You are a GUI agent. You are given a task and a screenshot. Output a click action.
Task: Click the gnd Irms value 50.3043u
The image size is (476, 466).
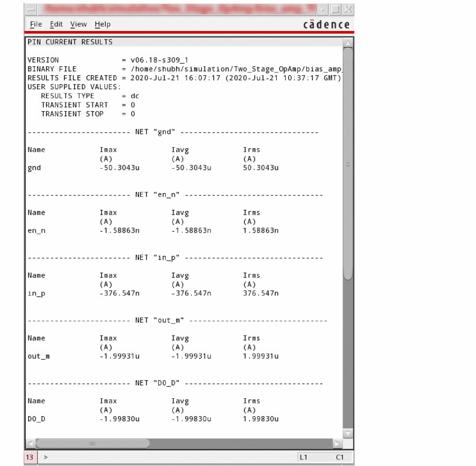(x=260, y=168)
